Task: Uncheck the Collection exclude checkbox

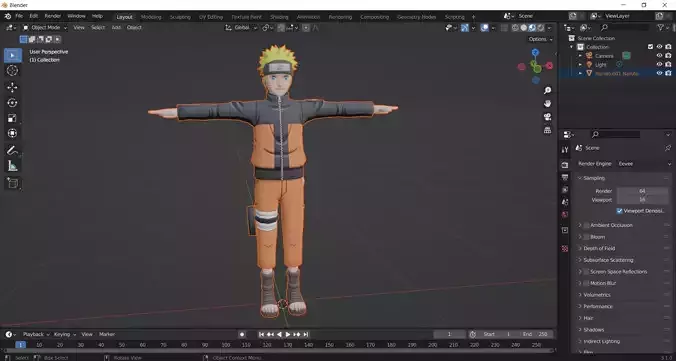Action: pos(651,47)
